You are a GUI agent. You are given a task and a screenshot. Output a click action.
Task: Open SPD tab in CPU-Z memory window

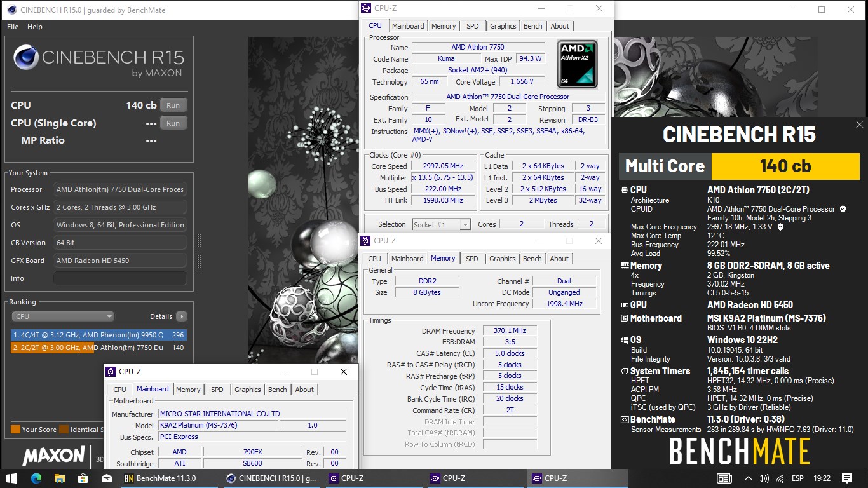(472, 259)
